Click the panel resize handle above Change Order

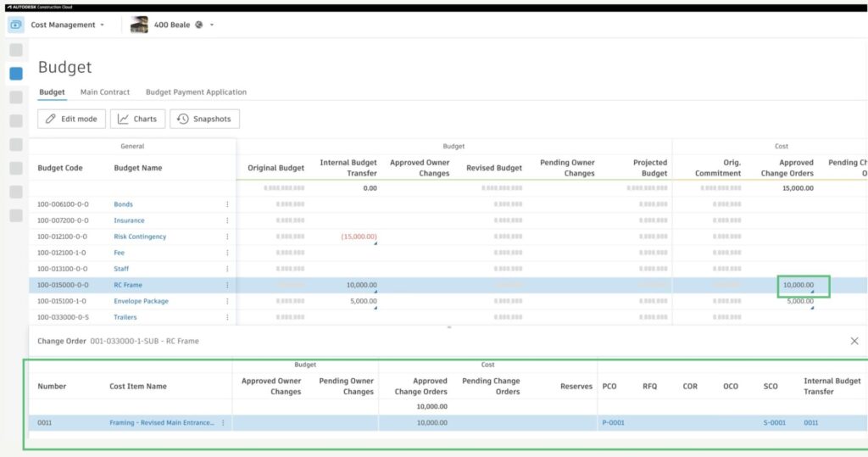point(448,326)
